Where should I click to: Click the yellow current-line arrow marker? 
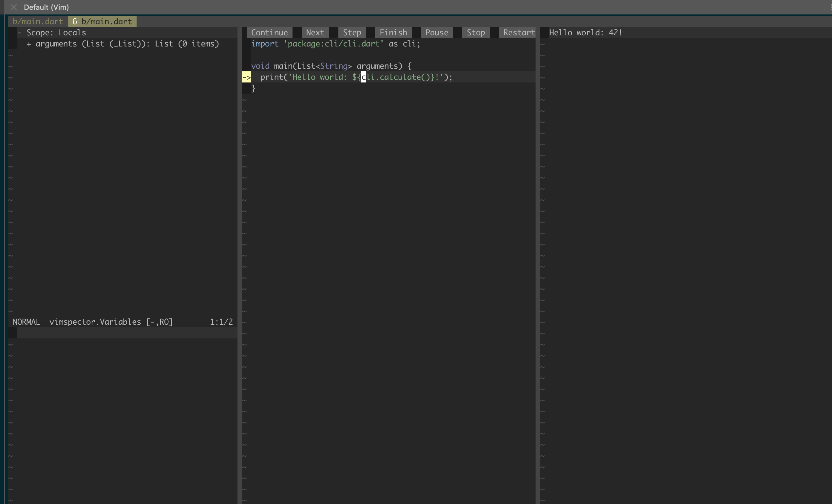tap(247, 77)
